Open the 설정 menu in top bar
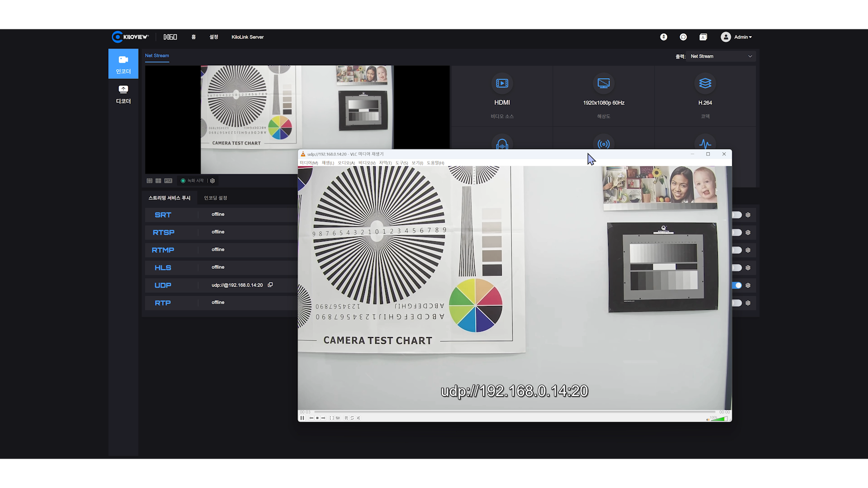The width and height of the screenshot is (868, 488). [213, 37]
